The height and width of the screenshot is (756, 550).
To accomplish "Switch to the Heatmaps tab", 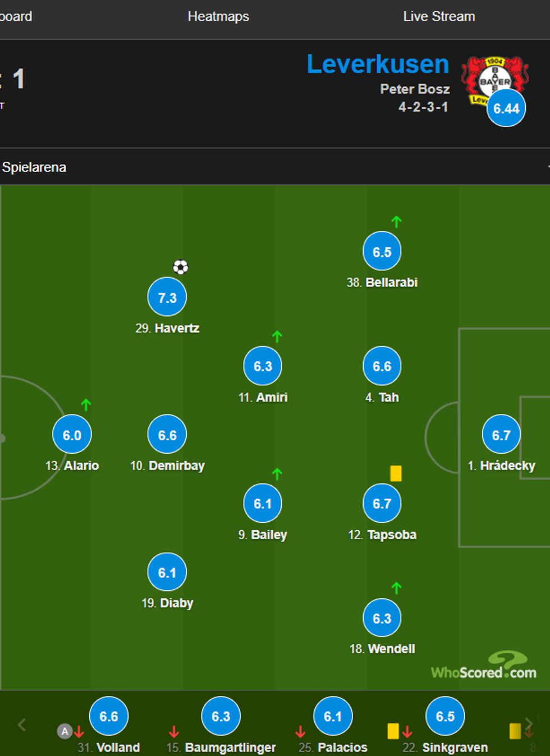I will (x=218, y=17).
